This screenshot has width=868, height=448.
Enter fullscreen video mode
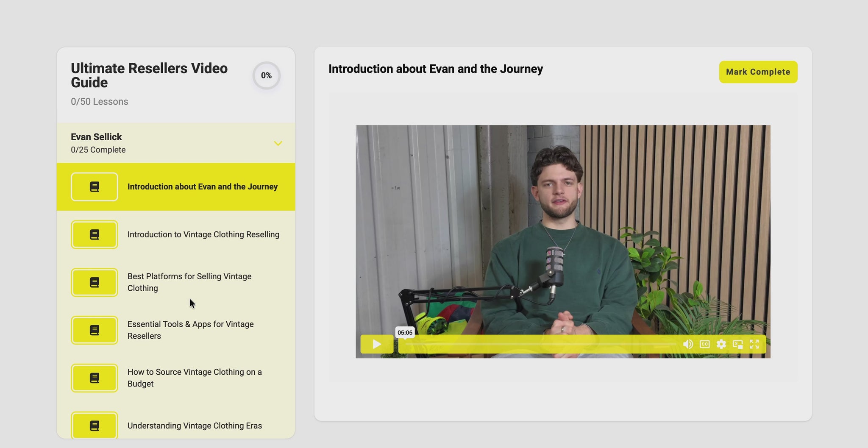click(x=754, y=344)
